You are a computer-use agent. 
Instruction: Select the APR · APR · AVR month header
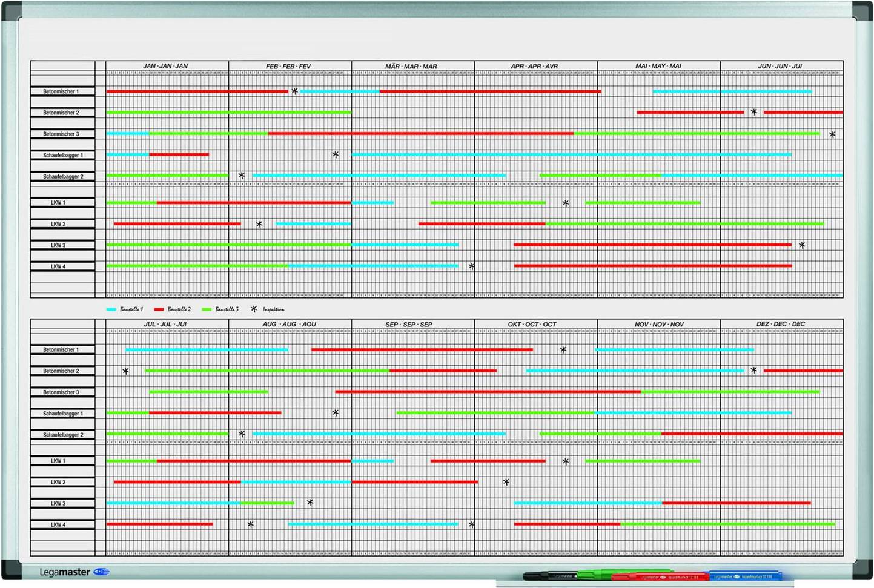[x=534, y=66]
